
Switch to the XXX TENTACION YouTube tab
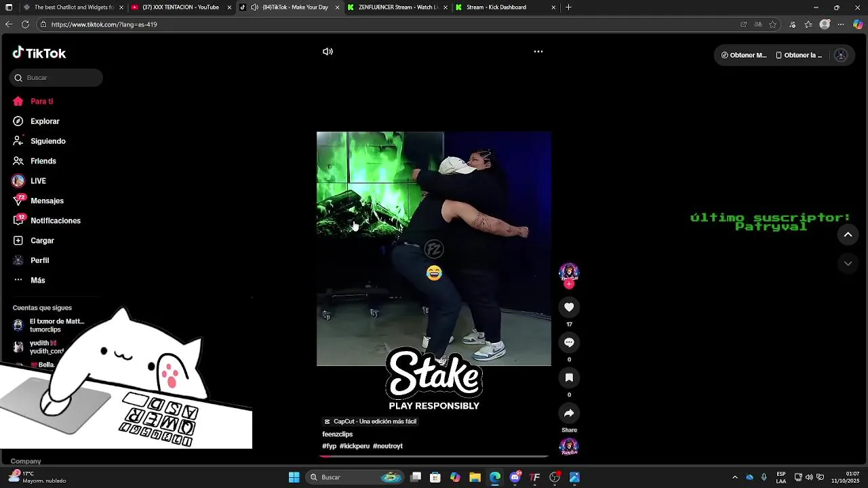tap(180, 7)
